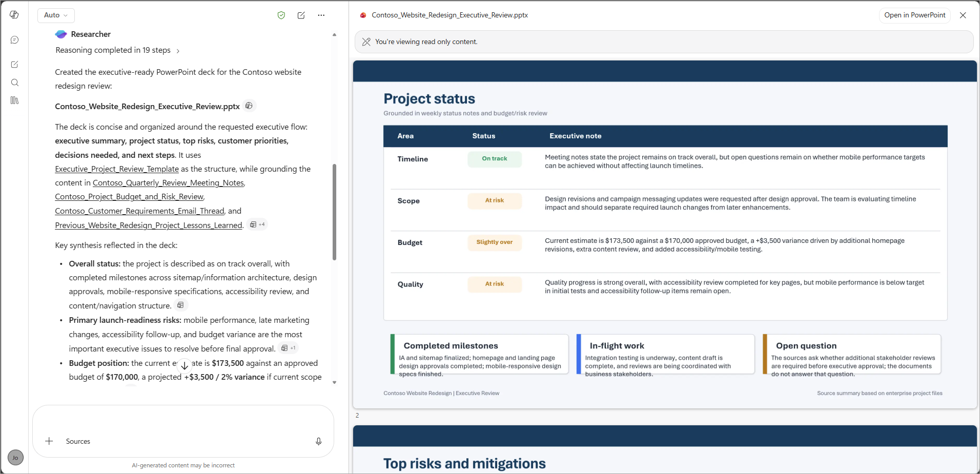Open the Copilot home icon in the sidebar
This screenshot has height=474, width=980.
click(14, 15)
